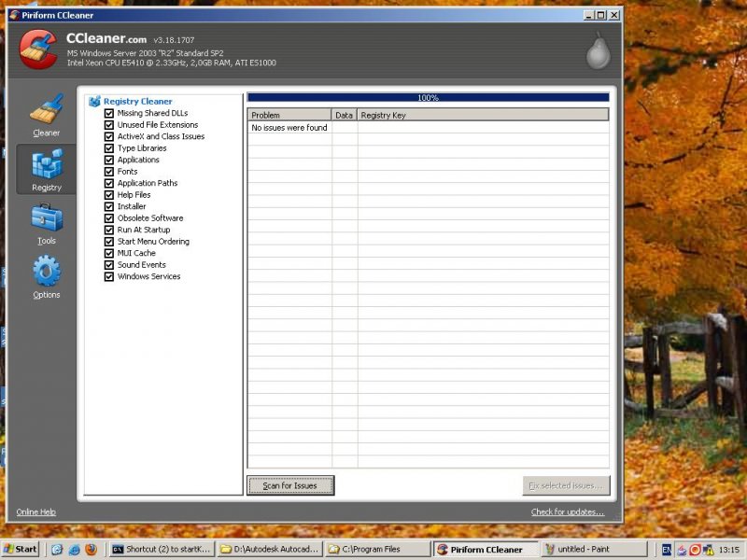Click the CCleaner logo in the header
The width and height of the screenshot is (747, 560).
[38, 49]
